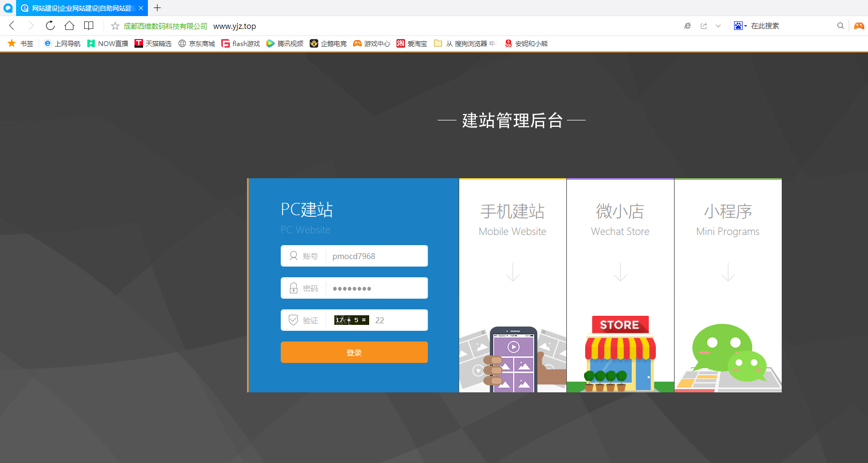
Task: Open the 爱淘宝 bookmark
Action: pos(412,43)
